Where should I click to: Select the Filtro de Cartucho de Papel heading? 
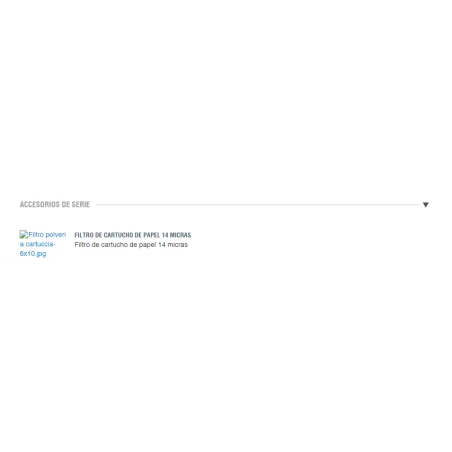133,235
